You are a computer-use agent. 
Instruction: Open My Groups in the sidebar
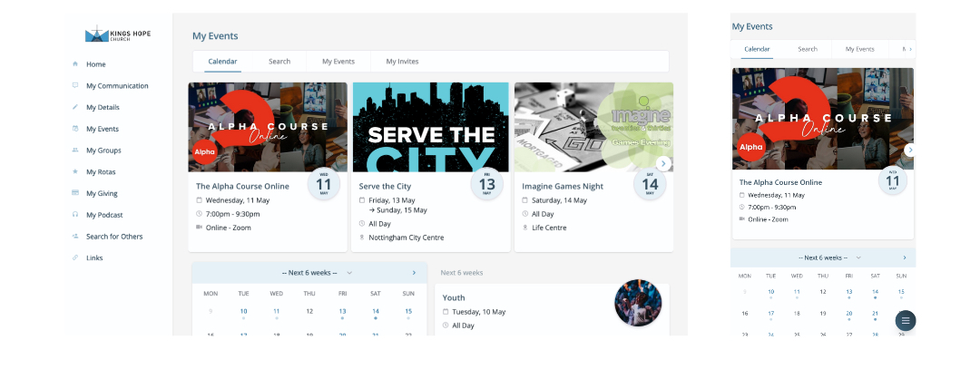[103, 151]
